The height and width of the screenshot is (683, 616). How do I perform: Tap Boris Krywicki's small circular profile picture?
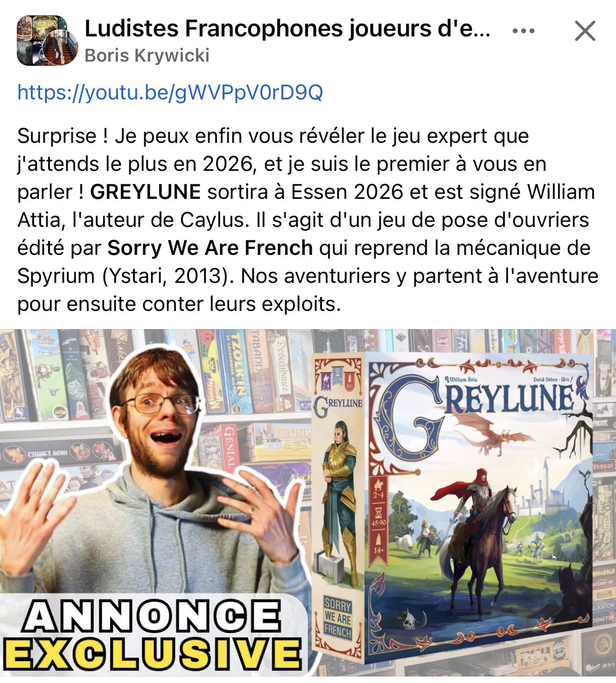pyautogui.click(x=62, y=49)
